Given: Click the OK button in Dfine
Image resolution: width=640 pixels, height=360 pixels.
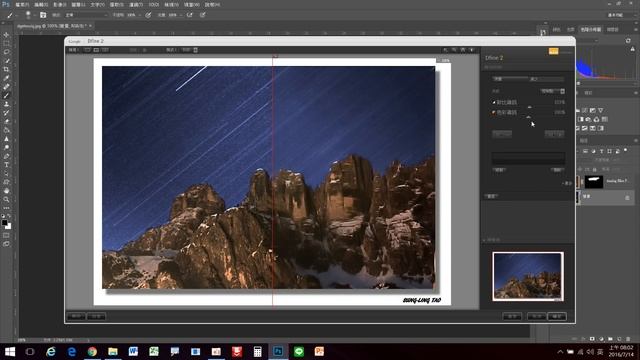Looking at the screenshot, I should pos(557,316).
